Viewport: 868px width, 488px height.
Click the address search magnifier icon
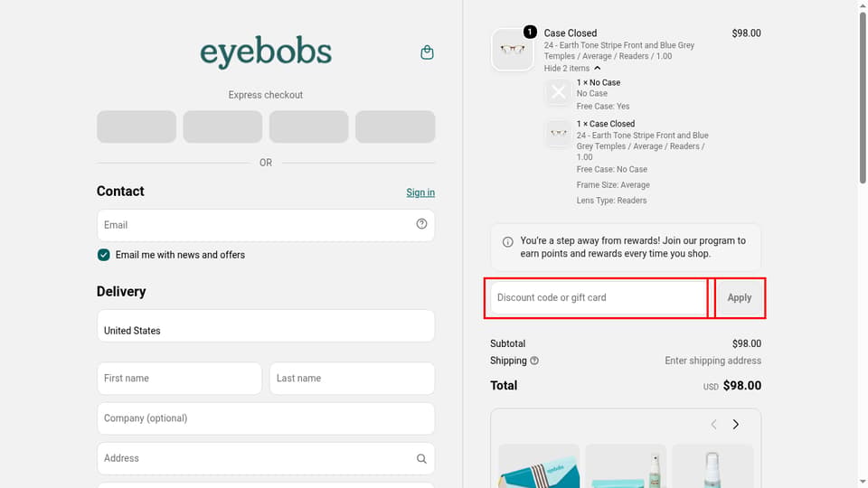421,459
